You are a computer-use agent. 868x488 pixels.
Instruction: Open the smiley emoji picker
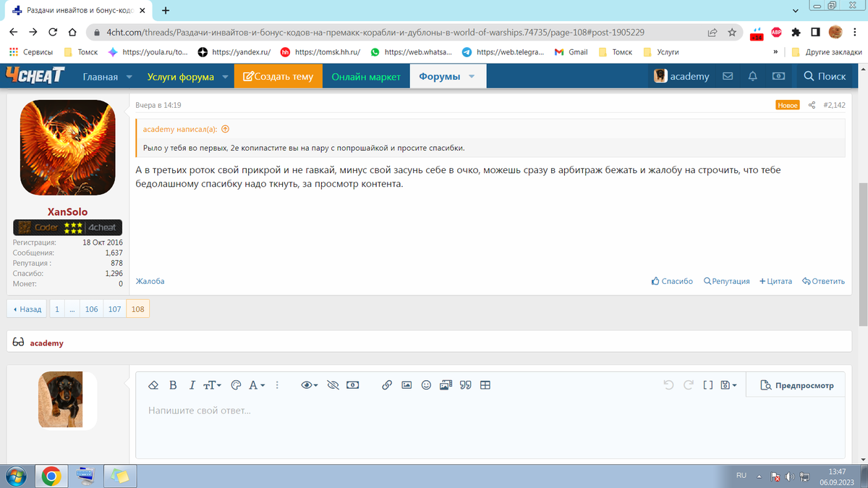tap(426, 385)
